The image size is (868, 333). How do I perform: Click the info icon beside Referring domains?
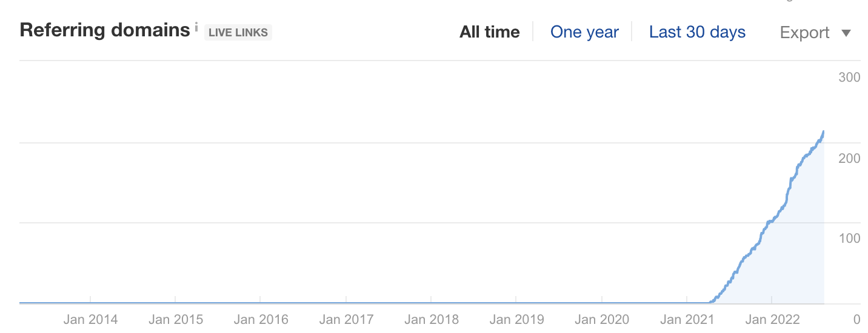coord(196,28)
